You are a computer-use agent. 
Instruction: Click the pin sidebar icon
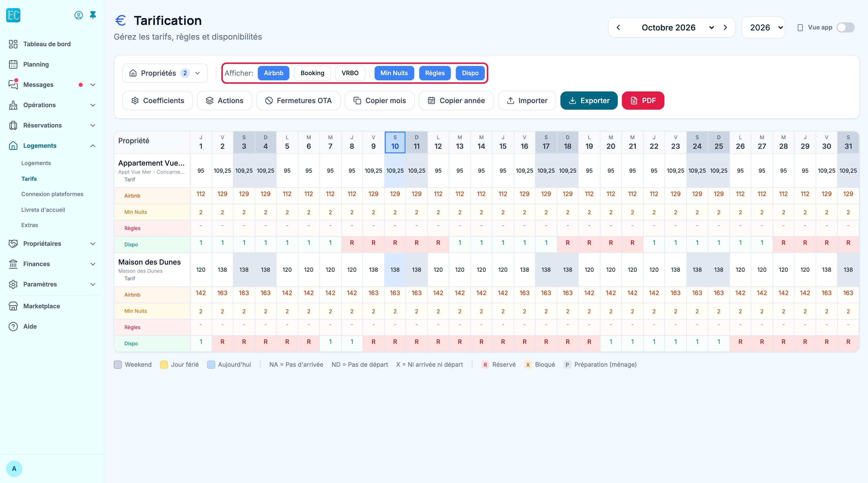93,15
